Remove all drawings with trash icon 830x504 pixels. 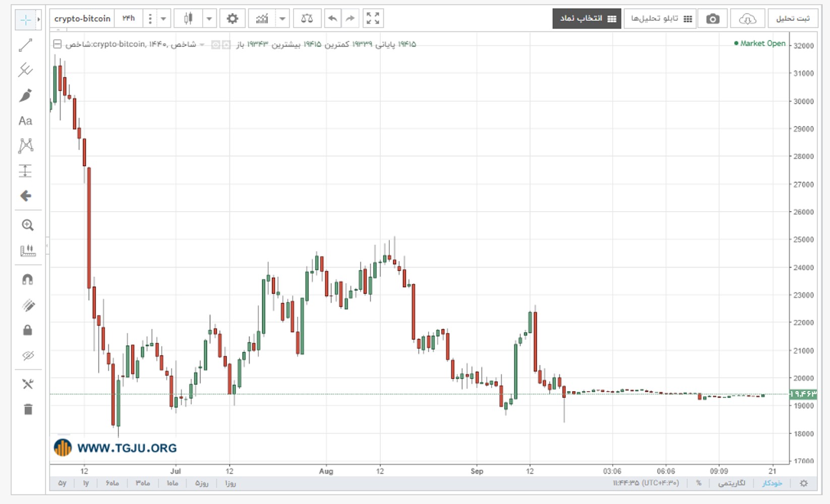28,409
